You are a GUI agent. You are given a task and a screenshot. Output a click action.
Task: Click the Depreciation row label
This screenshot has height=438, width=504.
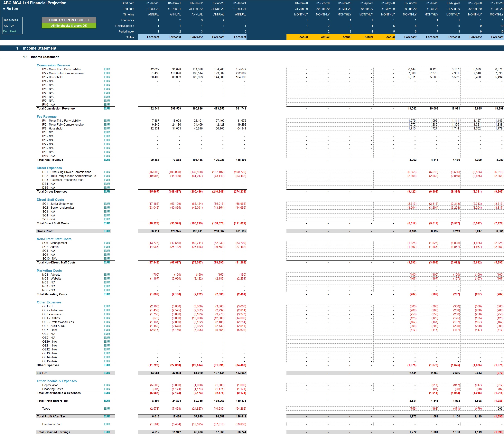tap(50, 385)
